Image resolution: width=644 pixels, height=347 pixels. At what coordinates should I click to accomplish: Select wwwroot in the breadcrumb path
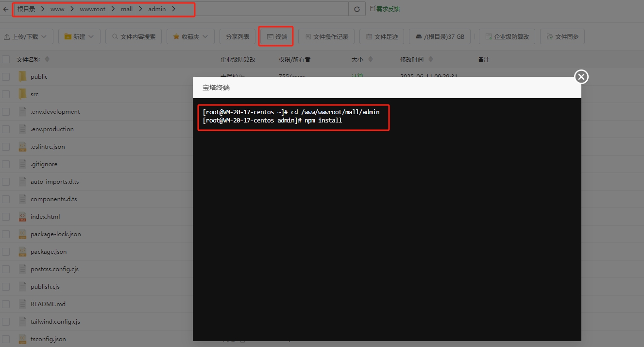tap(92, 9)
